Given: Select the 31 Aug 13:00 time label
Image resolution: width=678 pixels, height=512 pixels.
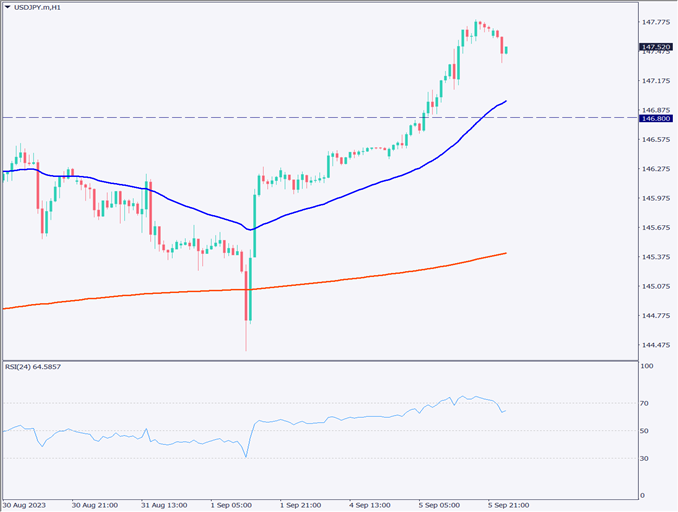Looking at the screenshot, I should click(164, 505).
